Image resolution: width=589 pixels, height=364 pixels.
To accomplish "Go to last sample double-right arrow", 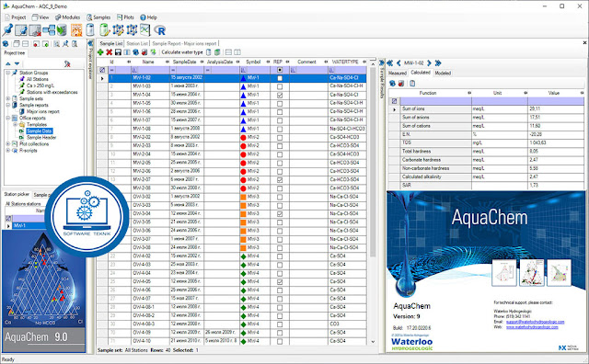I will pyautogui.click(x=438, y=63).
